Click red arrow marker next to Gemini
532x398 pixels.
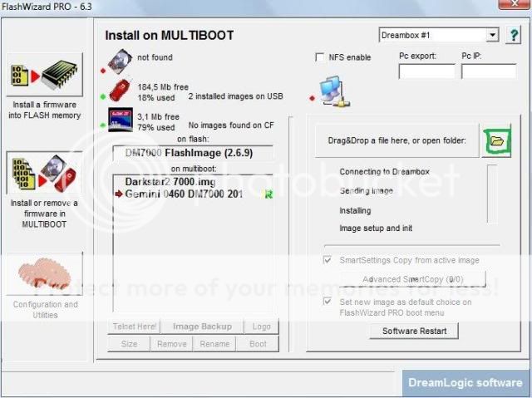[x=119, y=194]
